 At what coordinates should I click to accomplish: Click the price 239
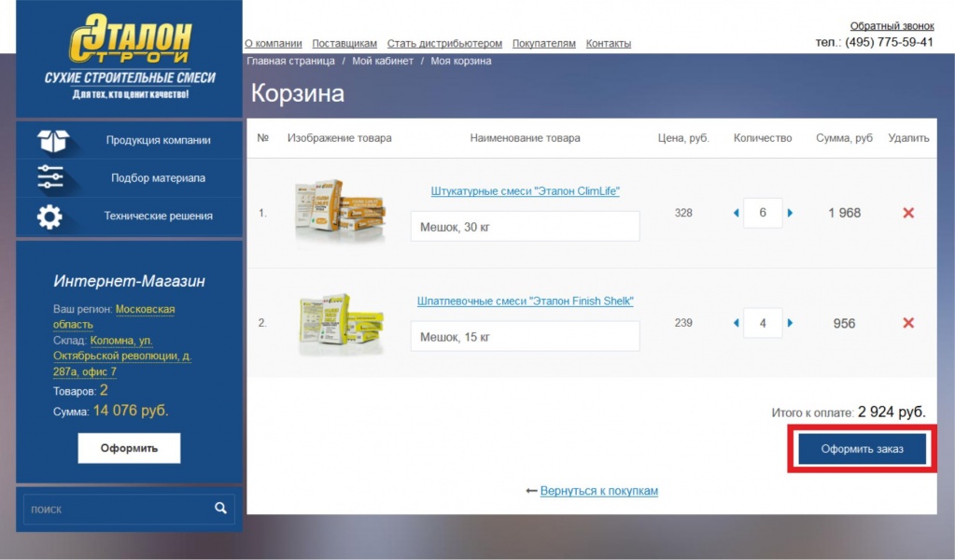click(683, 323)
